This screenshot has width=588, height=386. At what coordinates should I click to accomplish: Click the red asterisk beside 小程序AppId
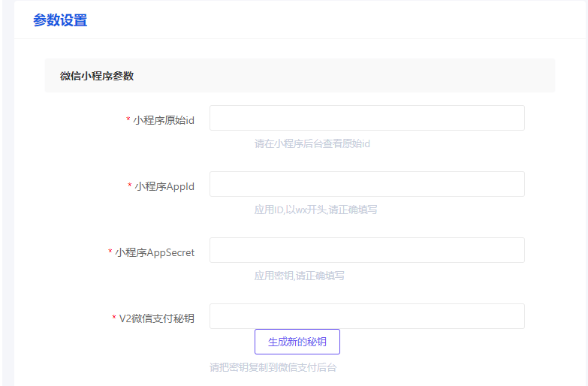(x=130, y=186)
